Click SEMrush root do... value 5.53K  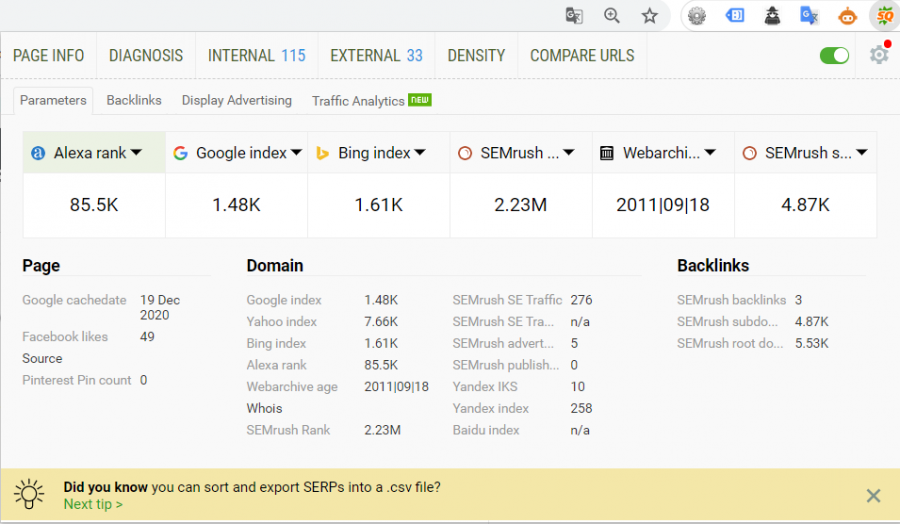(811, 344)
